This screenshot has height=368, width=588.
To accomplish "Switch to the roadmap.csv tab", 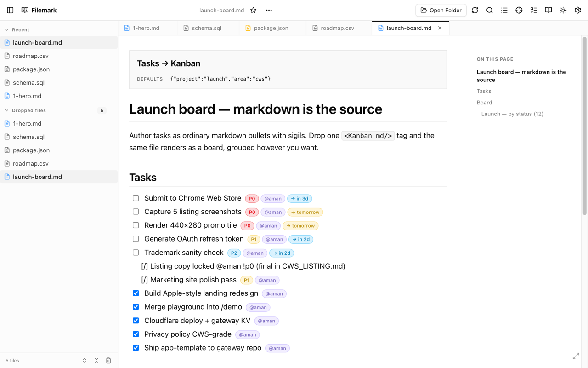I will point(339,28).
